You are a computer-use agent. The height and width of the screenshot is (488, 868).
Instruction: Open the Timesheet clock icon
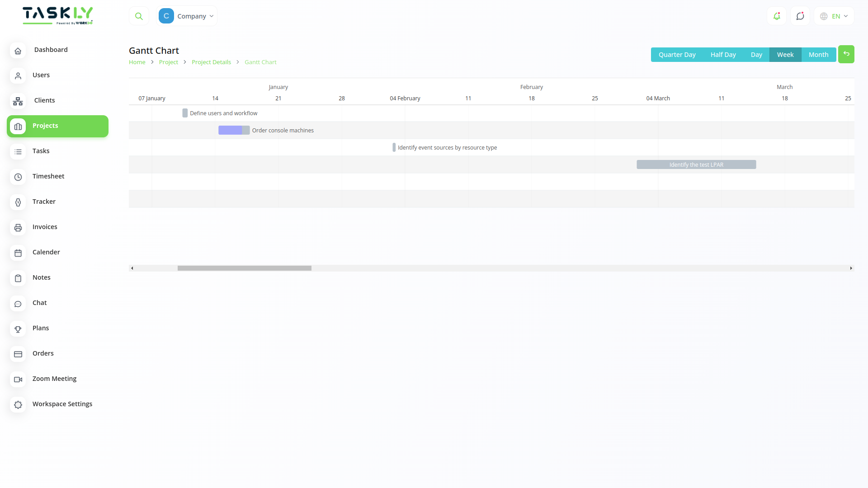click(18, 177)
